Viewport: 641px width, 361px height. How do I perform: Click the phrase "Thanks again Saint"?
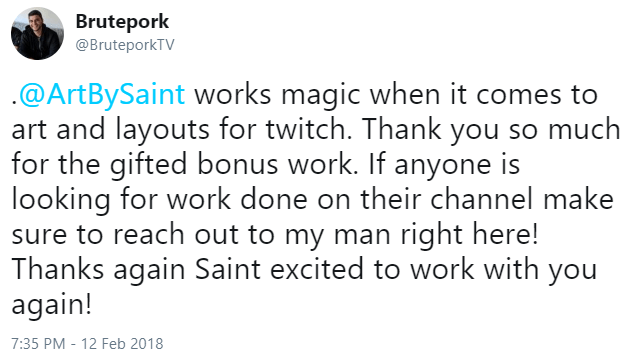click(136, 271)
